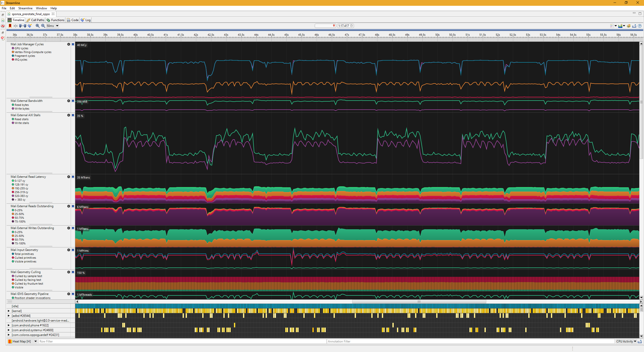Click the clock button next to the time display
Viewport: 644px width, 352px height.
[351, 26]
